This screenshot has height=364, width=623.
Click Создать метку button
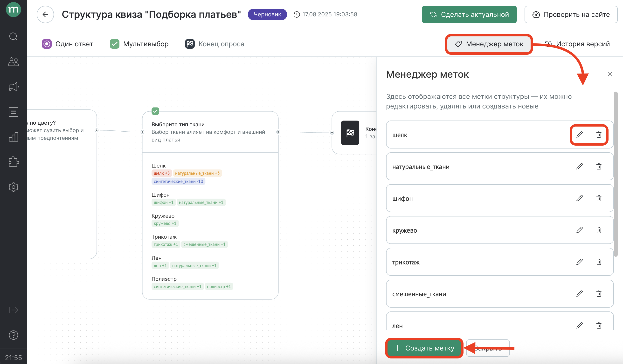424,348
